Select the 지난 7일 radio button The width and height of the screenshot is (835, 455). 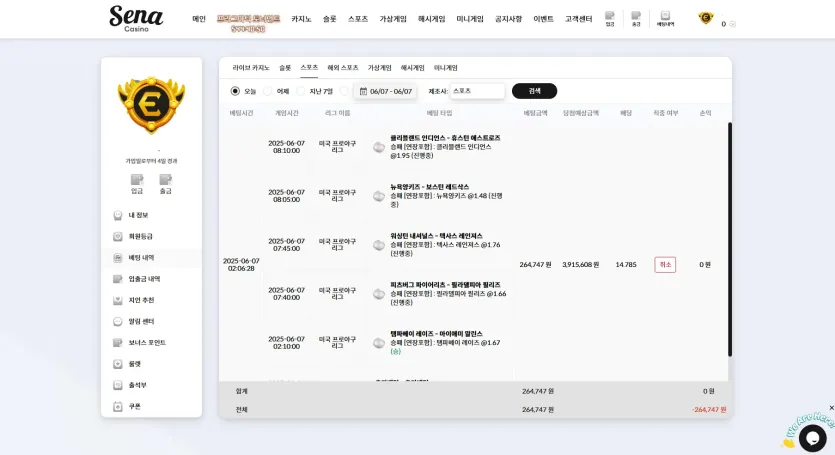300,91
